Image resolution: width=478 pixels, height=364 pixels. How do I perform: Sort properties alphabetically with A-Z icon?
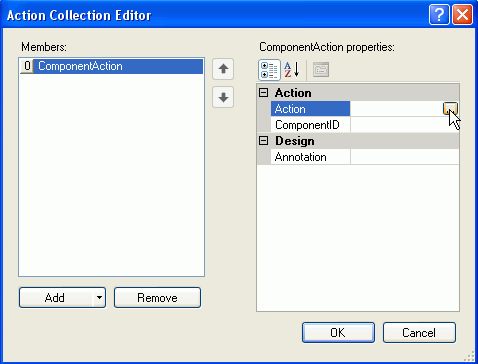coord(292,70)
